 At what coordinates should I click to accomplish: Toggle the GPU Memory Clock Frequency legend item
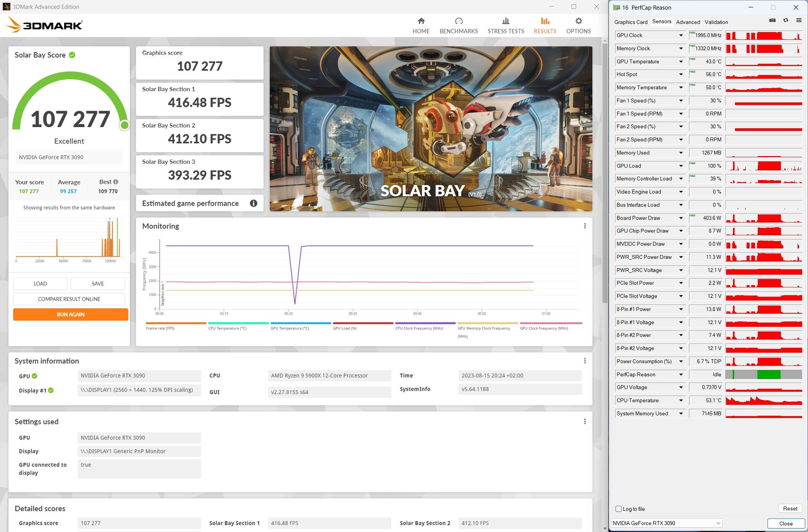pos(488,330)
